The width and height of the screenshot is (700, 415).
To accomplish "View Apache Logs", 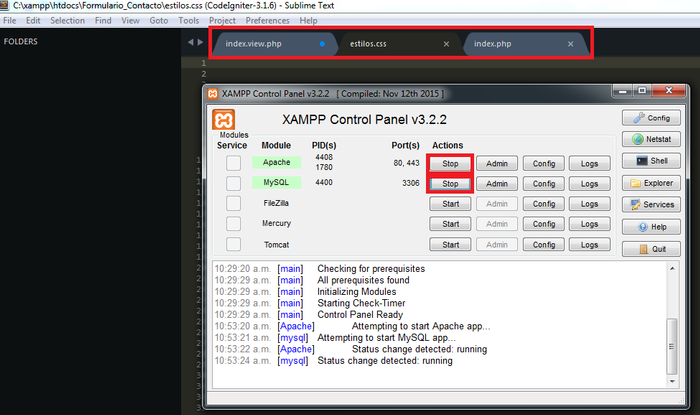I will pos(589,164).
